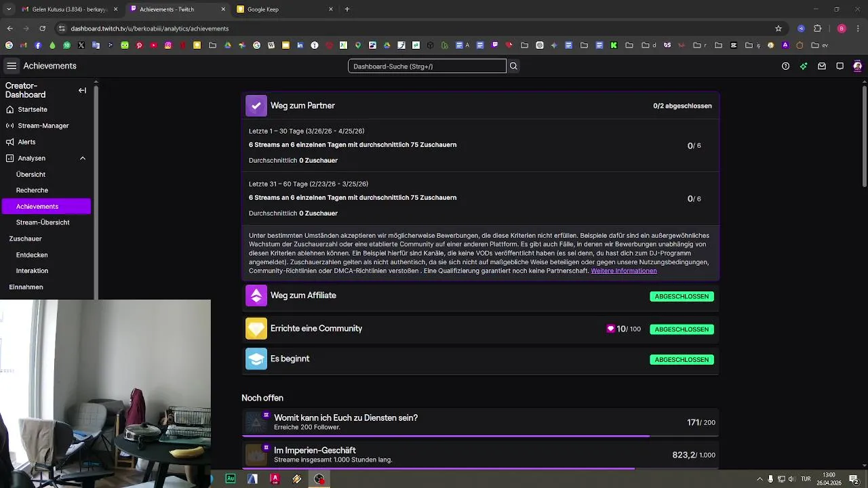868x488 pixels.
Task: Open the dashboard hamburger menu
Action: pyautogui.click(x=12, y=66)
